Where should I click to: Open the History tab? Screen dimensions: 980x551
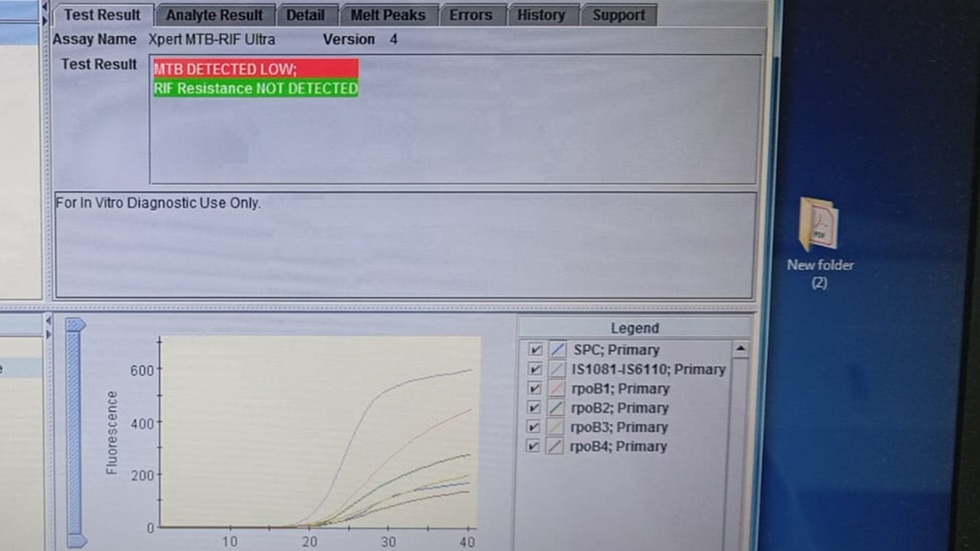click(x=541, y=15)
